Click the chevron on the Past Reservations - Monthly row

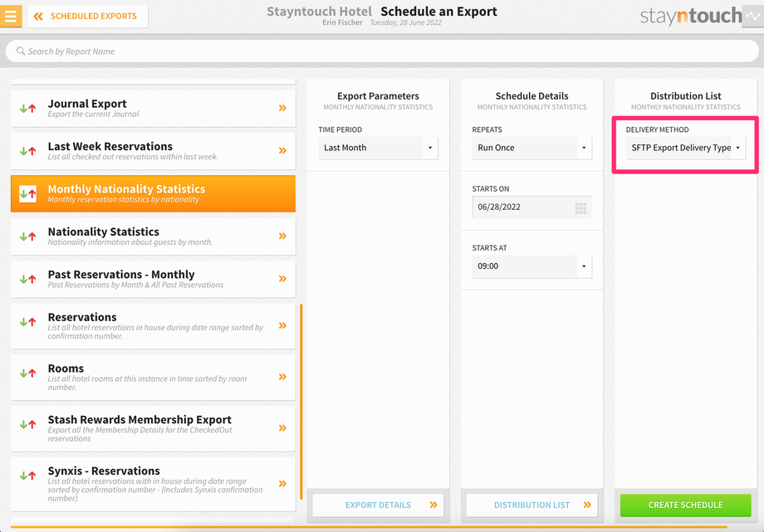tap(282, 279)
